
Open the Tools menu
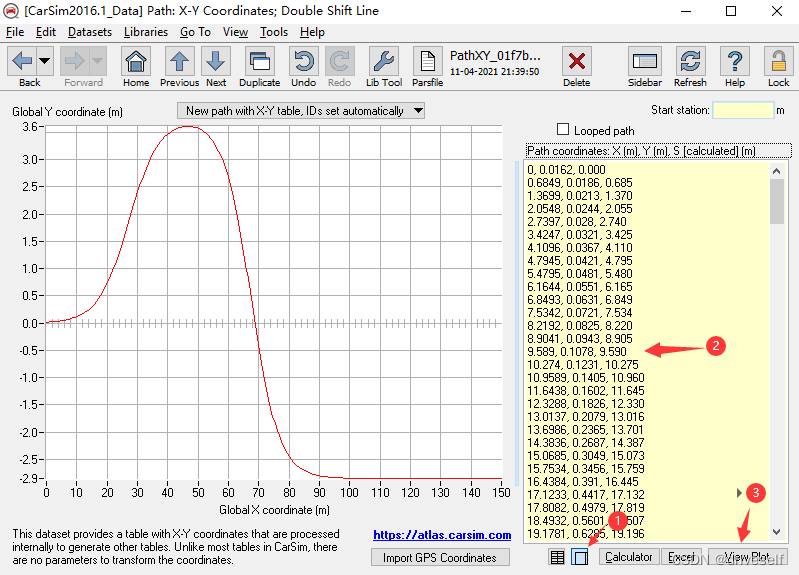tap(274, 32)
